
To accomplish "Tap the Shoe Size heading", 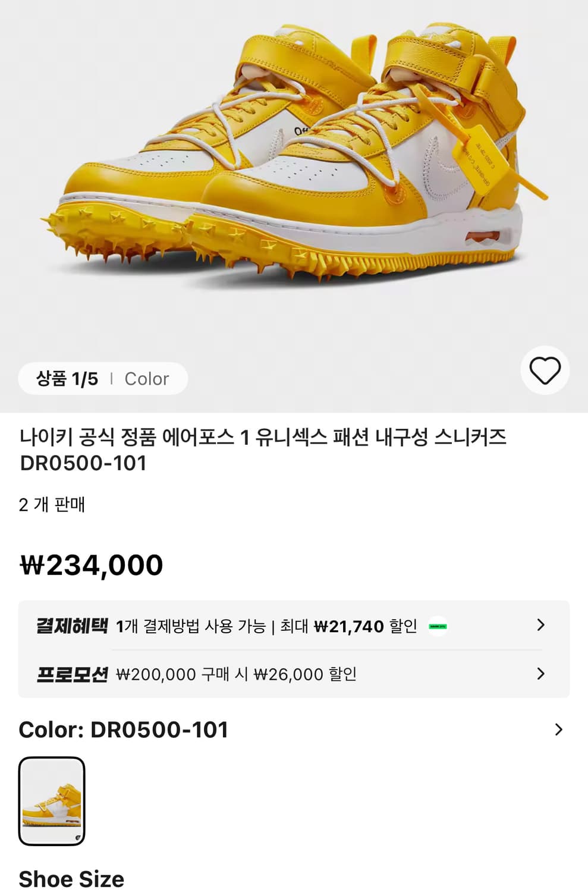I will (71, 879).
